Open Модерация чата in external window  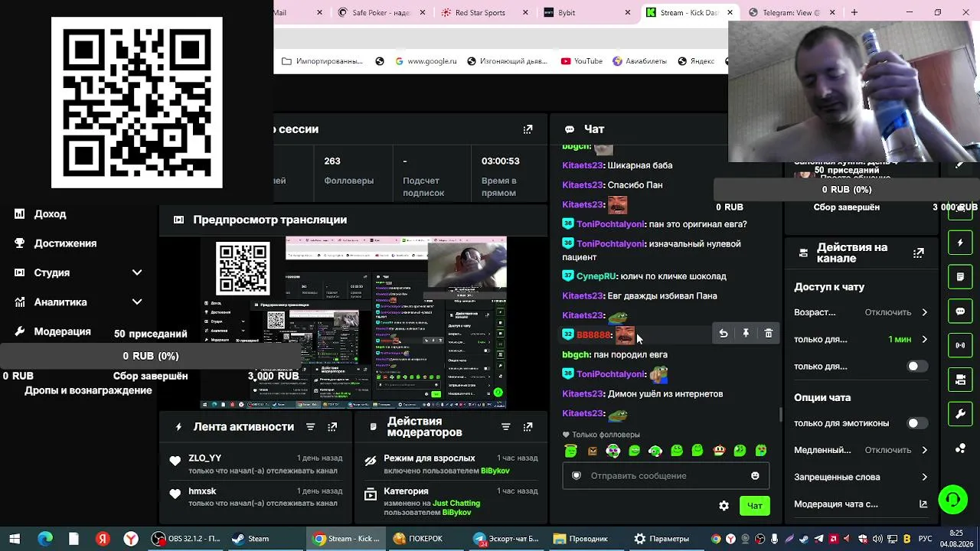(x=923, y=504)
